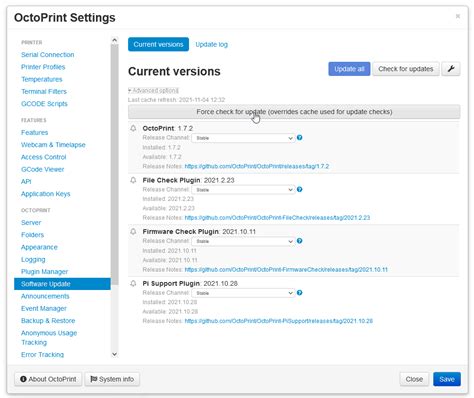The width and height of the screenshot is (474, 398).
Task: Click the help icon beside Firmware Check release channel
Action: 300,241
